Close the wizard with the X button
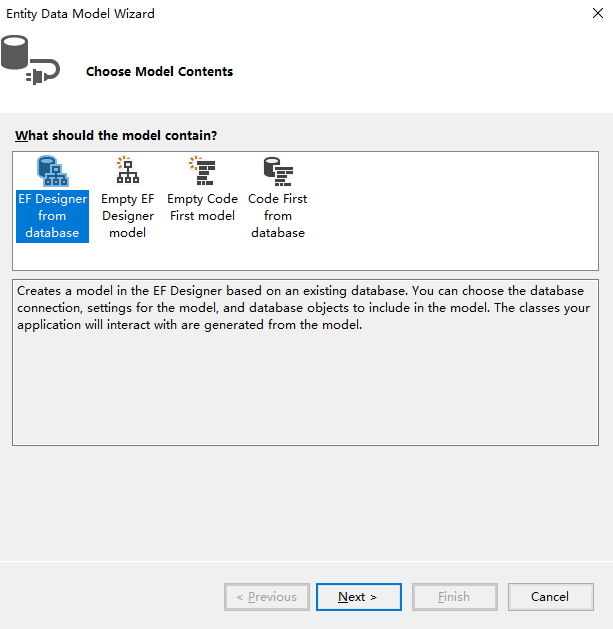This screenshot has width=613, height=629. pyautogui.click(x=598, y=13)
